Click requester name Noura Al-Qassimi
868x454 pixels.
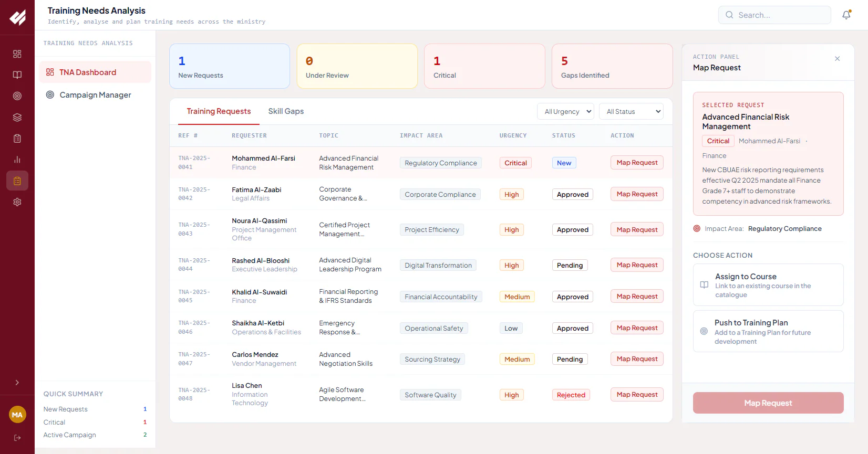(260, 221)
